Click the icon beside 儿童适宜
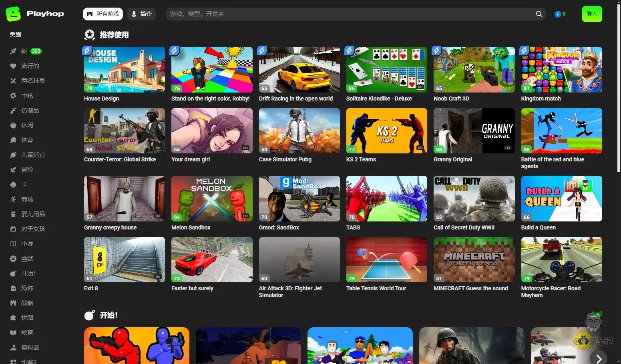 pos(13,155)
